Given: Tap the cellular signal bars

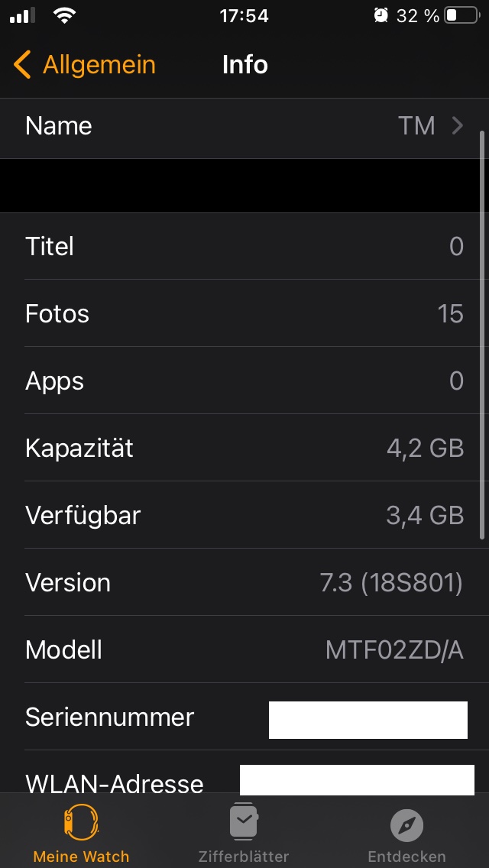Looking at the screenshot, I should [23, 15].
